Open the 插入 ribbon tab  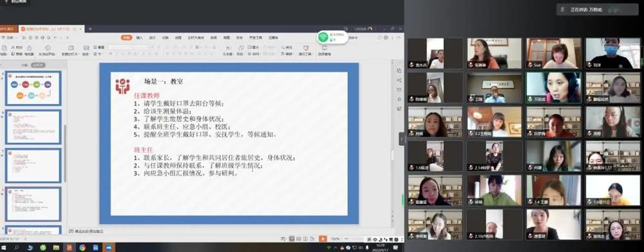coord(139,38)
